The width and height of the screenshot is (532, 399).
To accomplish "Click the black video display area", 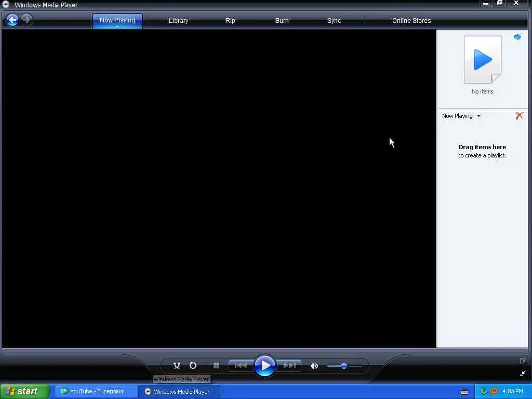I will (219, 188).
